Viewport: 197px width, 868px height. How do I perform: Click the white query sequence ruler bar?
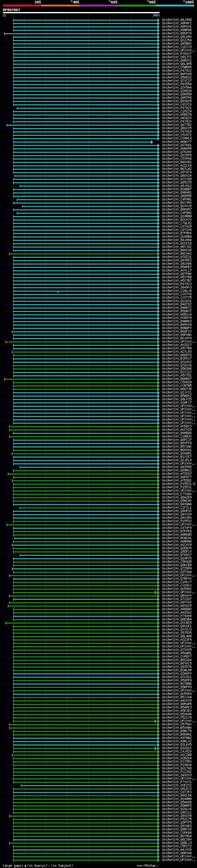click(81, 13)
